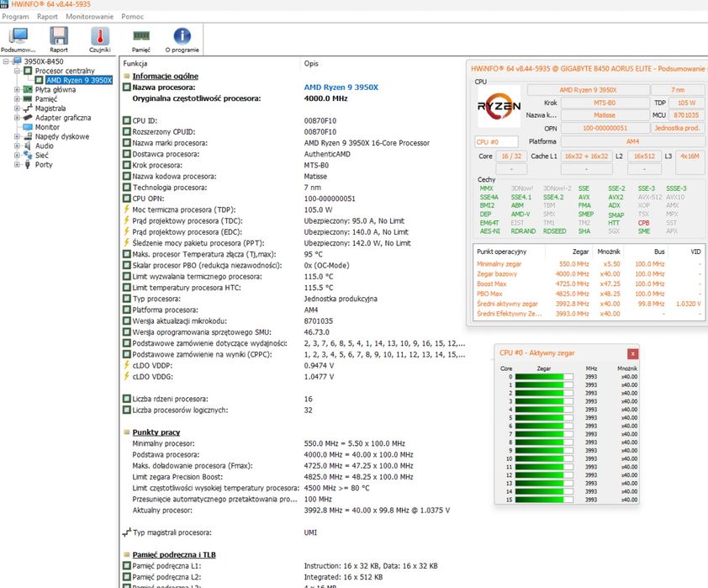Expand the Porty branch

point(17,165)
